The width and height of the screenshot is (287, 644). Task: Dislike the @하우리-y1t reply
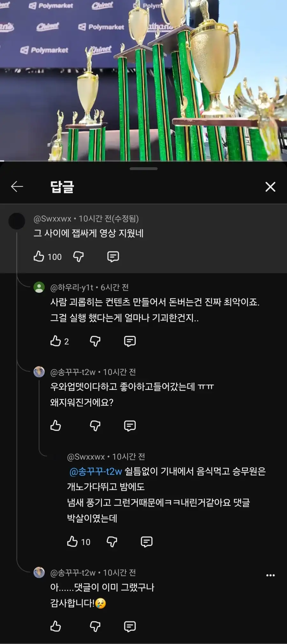coord(95,341)
